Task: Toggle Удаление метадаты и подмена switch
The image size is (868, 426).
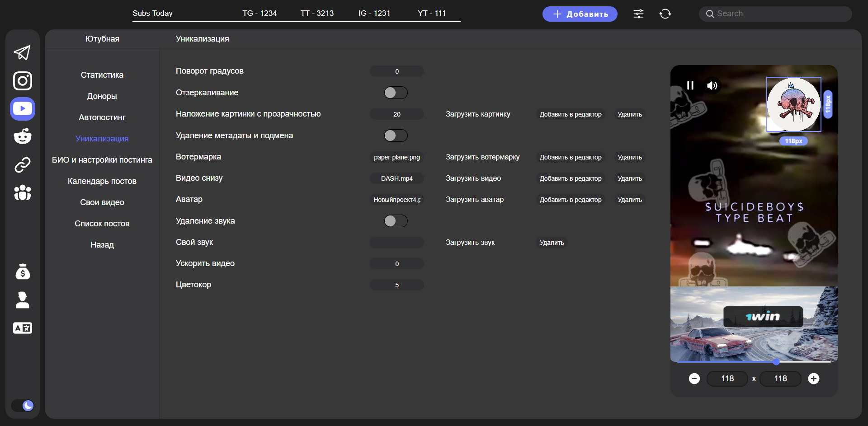Action: coord(396,136)
